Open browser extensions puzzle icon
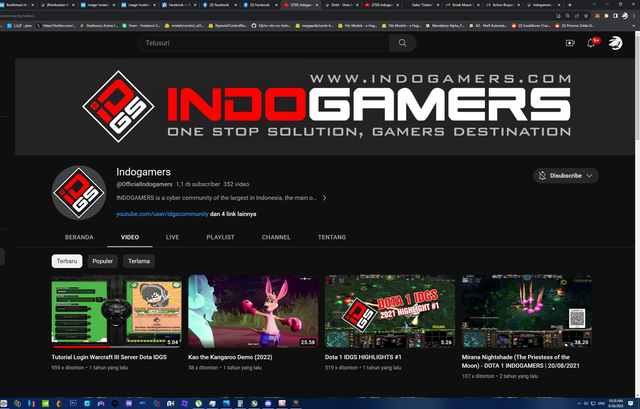The height and width of the screenshot is (409, 640). point(606,16)
